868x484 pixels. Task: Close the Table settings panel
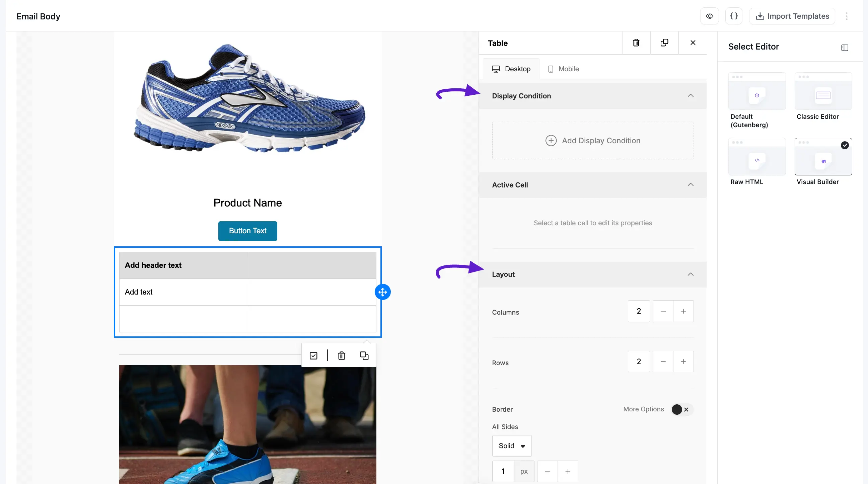693,43
